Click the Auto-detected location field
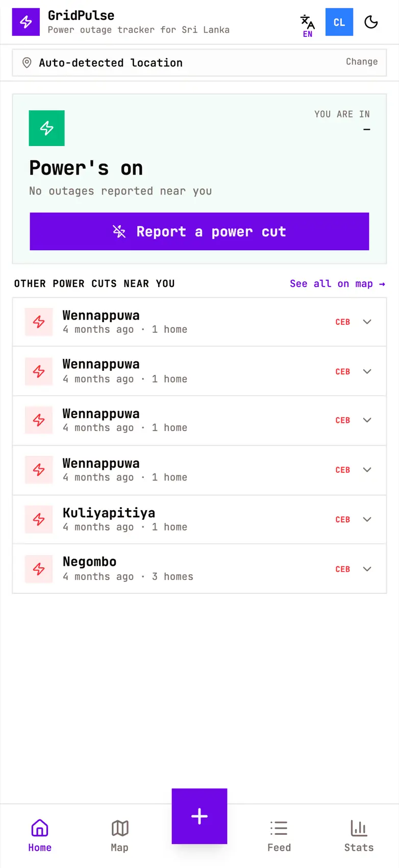Viewport: 399px width, 868px height. (x=199, y=63)
